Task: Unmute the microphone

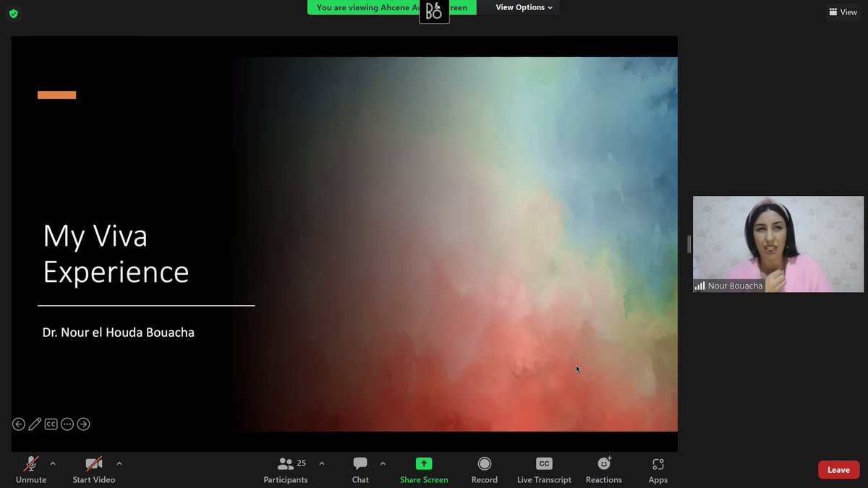Action: [x=31, y=470]
